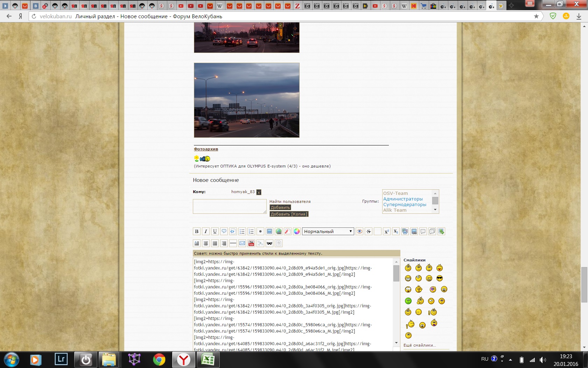Click the underline formatting button
The image size is (588, 368).
coord(215,231)
